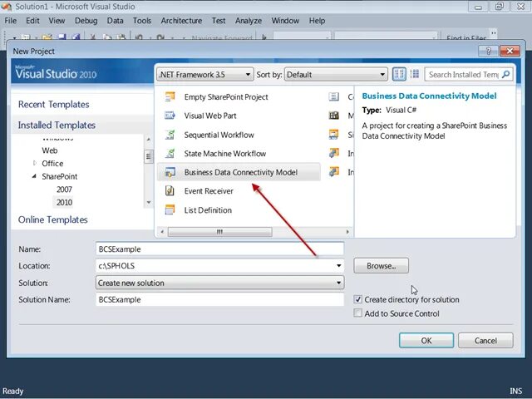Image resolution: width=532 pixels, height=399 pixels.
Task: Open the Location path dropdown arrow
Action: tap(338, 266)
